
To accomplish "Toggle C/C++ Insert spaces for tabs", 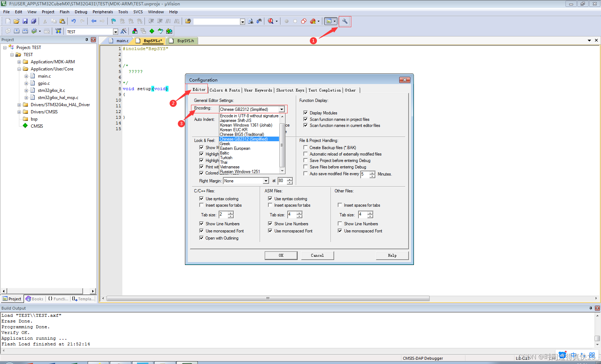I will (201, 205).
